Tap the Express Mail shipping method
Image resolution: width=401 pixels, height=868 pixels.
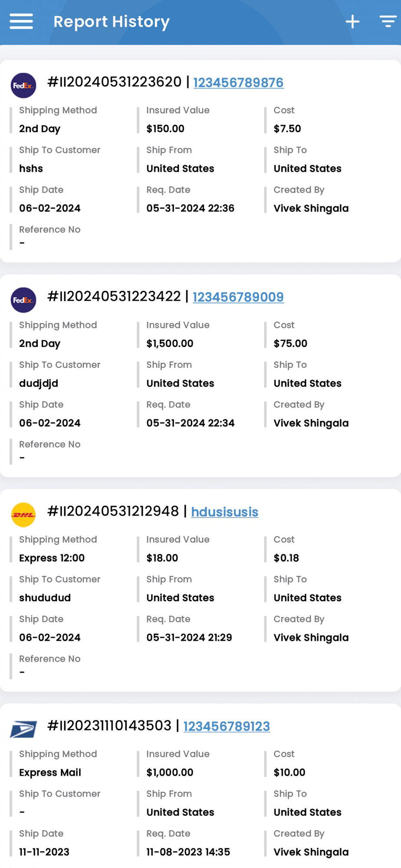(50, 772)
